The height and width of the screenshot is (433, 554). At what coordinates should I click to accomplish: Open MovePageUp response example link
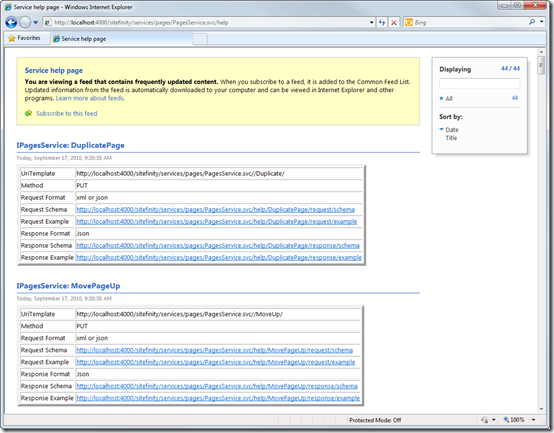(x=218, y=398)
